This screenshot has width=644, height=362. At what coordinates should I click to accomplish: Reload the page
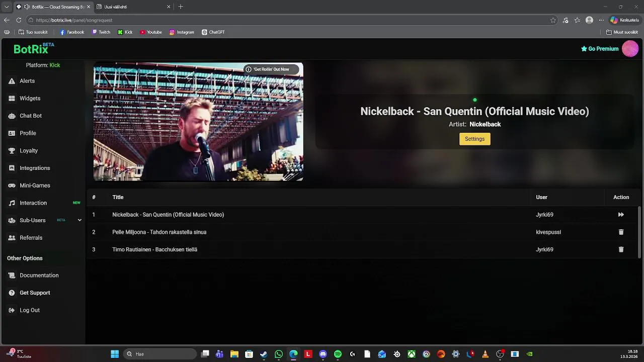(x=19, y=20)
